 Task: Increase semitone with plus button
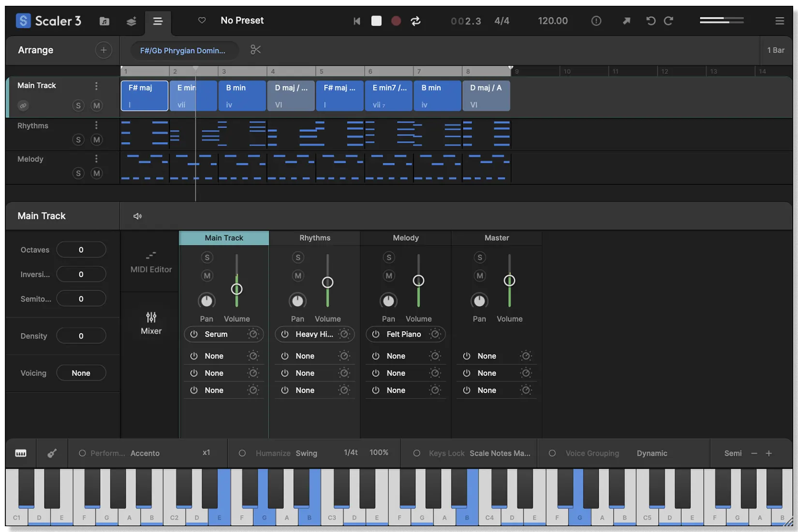click(x=768, y=453)
